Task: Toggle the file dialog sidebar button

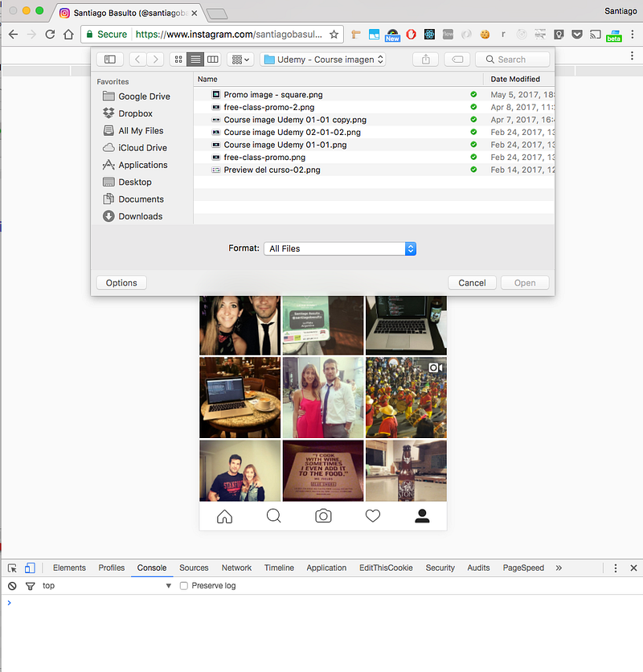Action: [x=110, y=59]
